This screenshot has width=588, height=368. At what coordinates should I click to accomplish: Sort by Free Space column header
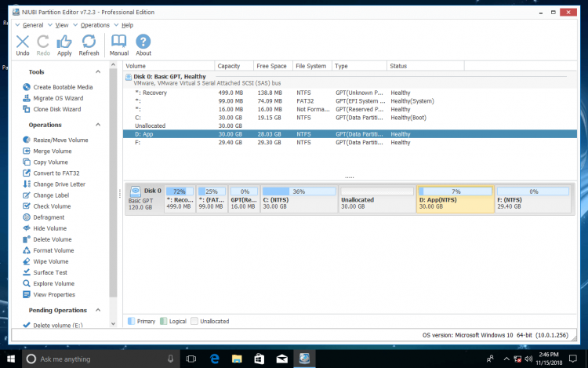click(x=273, y=66)
